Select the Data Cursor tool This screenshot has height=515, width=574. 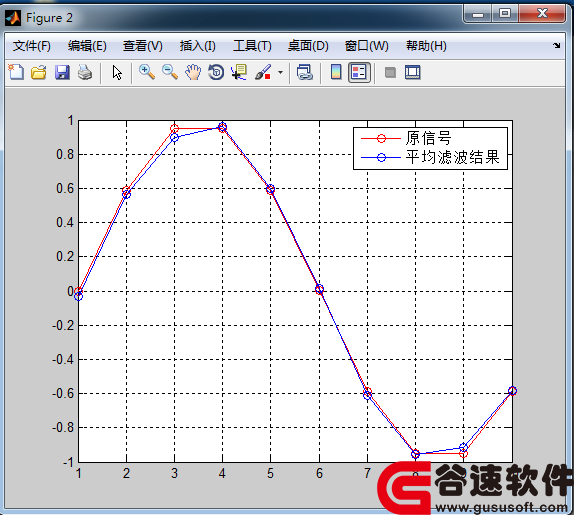(239, 72)
